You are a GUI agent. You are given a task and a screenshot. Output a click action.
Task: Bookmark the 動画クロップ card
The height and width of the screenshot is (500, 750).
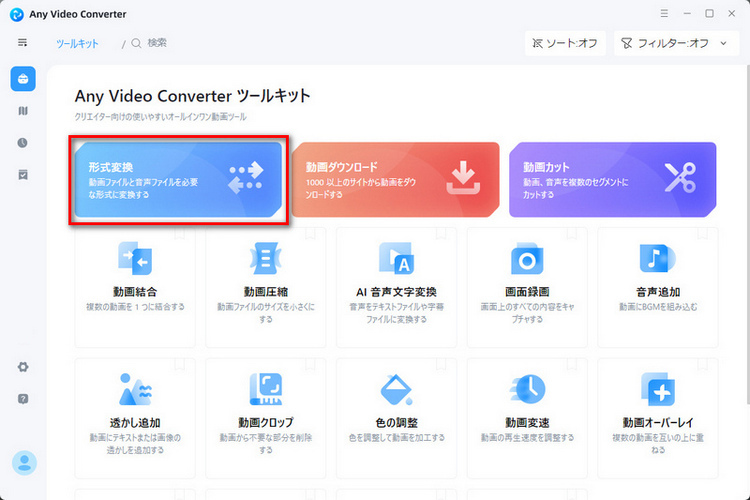310,365
